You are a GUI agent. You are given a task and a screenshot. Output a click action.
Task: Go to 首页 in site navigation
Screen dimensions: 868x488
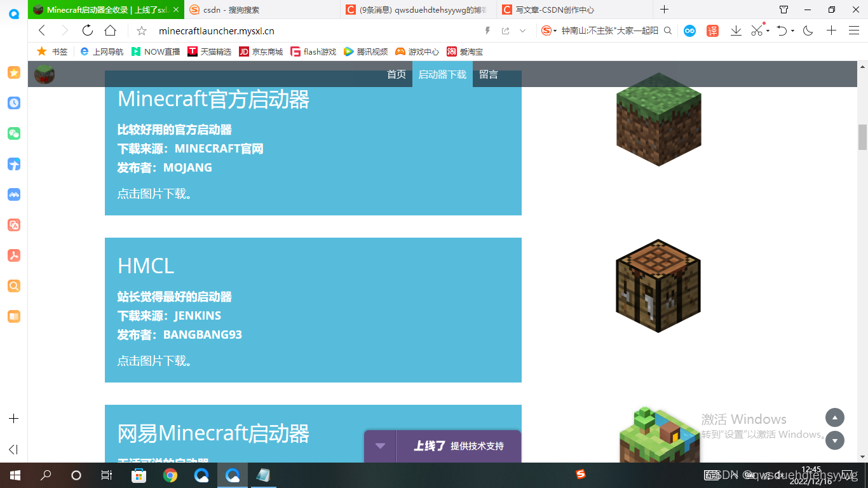(397, 74)
